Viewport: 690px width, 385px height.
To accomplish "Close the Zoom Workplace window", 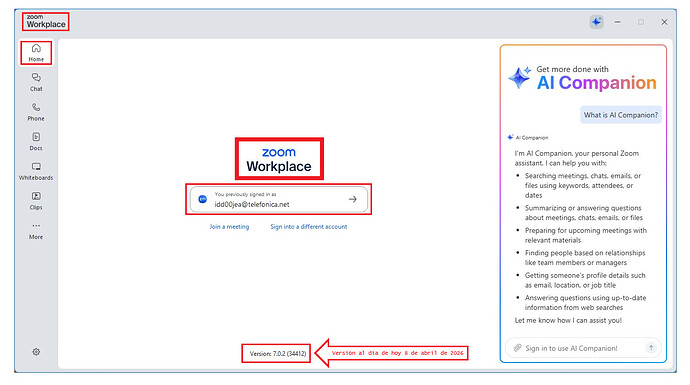I will (x=664, y=22).
